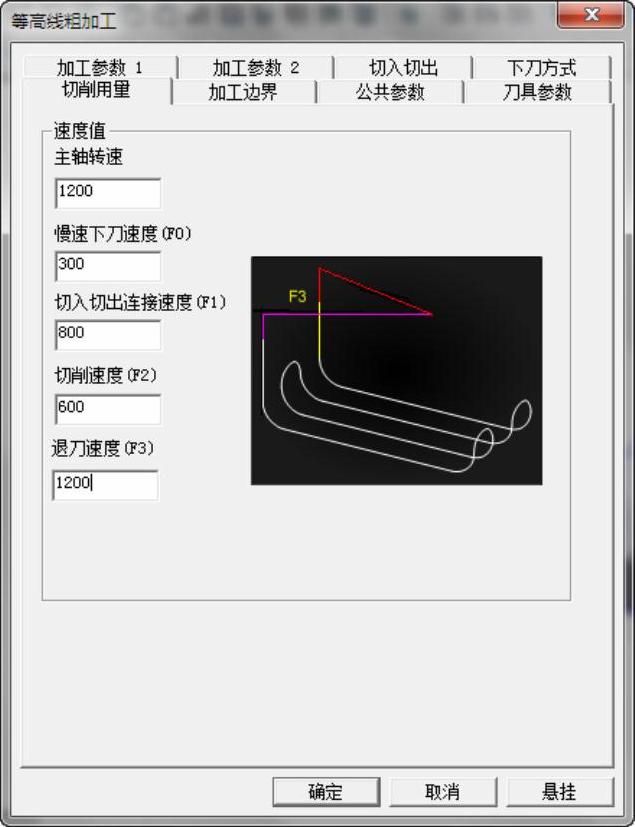Click the yellow F3 label in preview
This screenshot has width=635, height=827.
pos(297,296)
